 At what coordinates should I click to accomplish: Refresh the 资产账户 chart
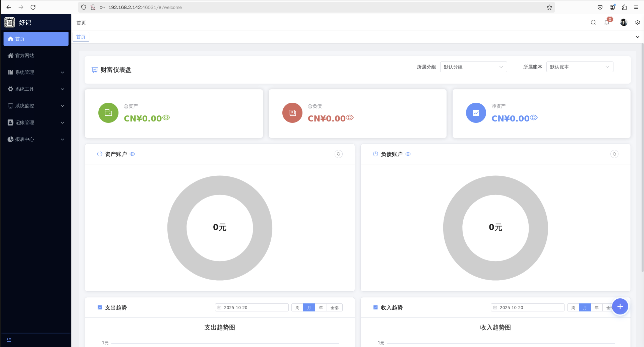[339, 154]
